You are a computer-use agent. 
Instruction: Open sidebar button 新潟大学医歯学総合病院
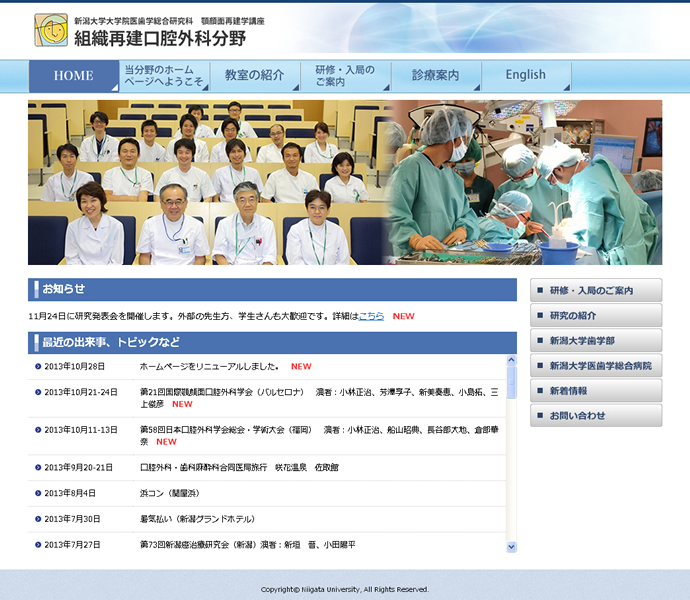(x=596, y=365)
